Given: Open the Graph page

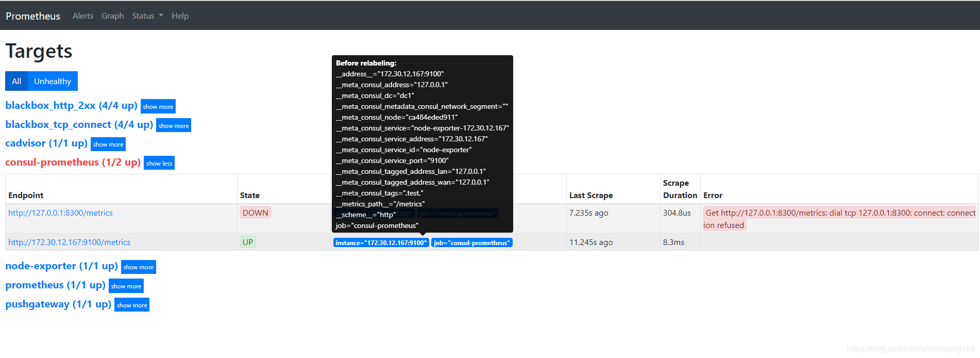Looking at the screenshot, I should [x=112, y=16].
